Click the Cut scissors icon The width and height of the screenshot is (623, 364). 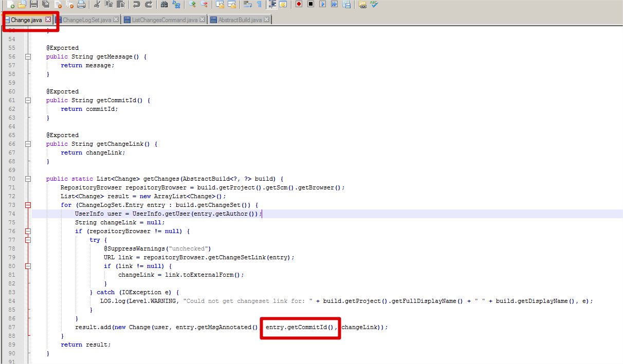(x=97, y=5)
